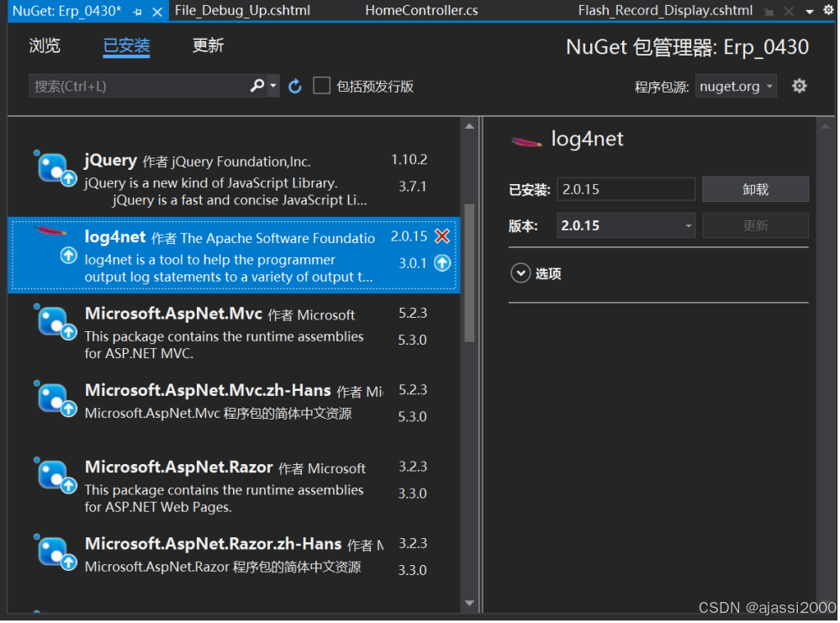
Task: Switch to 已安装 tab
Action: click(126, 45)
